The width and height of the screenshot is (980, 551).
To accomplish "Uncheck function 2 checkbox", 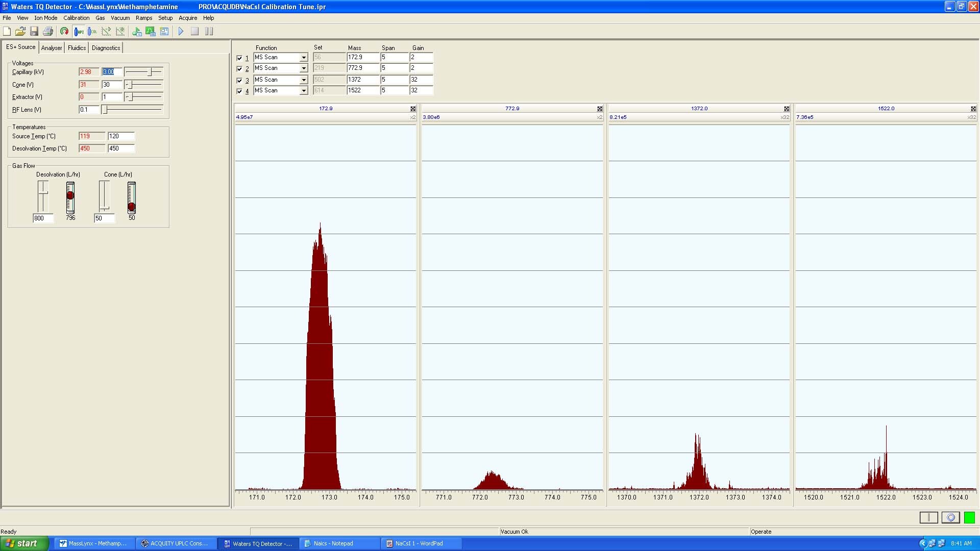I will tap(239, 69).
